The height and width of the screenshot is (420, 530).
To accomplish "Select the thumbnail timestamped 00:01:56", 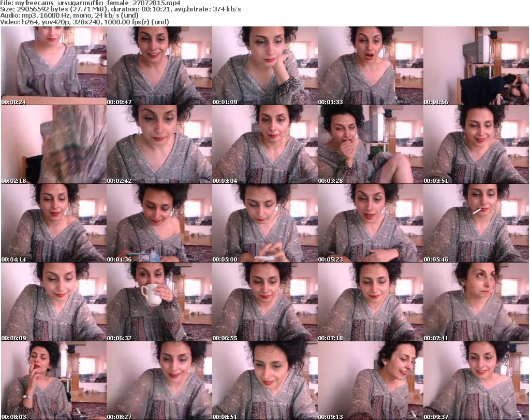I will [x=476, y=66].
